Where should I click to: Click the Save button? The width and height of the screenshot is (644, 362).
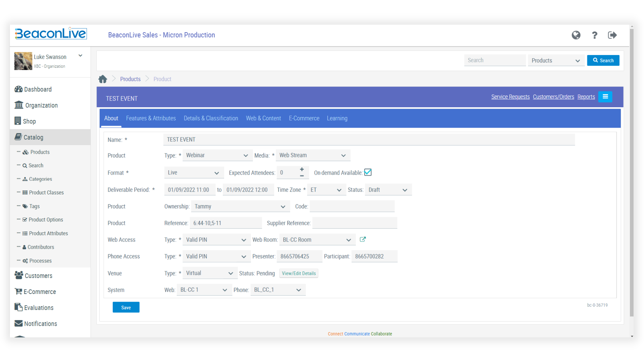pyautogui.click(x=126, y=307)
